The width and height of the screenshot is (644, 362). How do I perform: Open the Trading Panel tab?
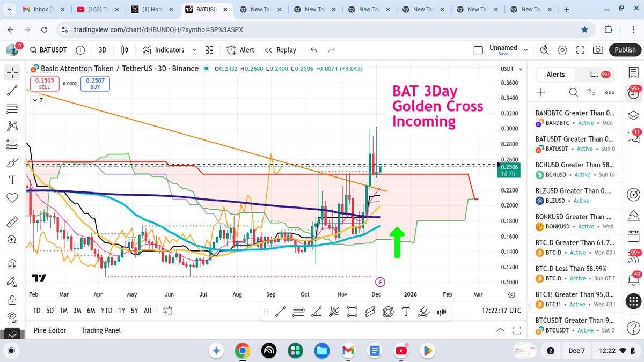pos(101,330)
